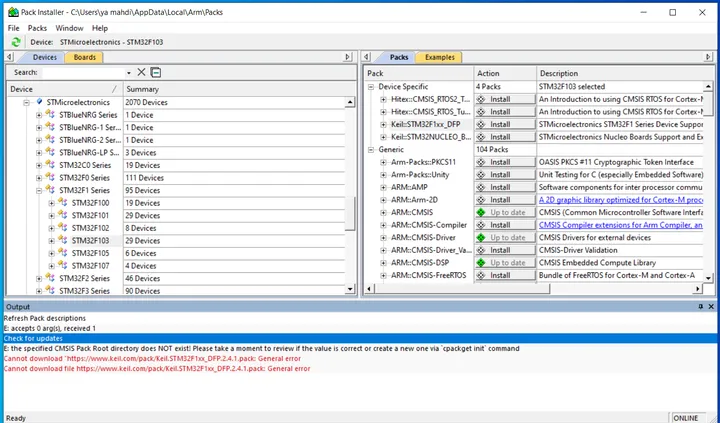Expand the Keil::STM32F1xx_DFP pack
The image size is (720, 423).
tap(383, 124)
